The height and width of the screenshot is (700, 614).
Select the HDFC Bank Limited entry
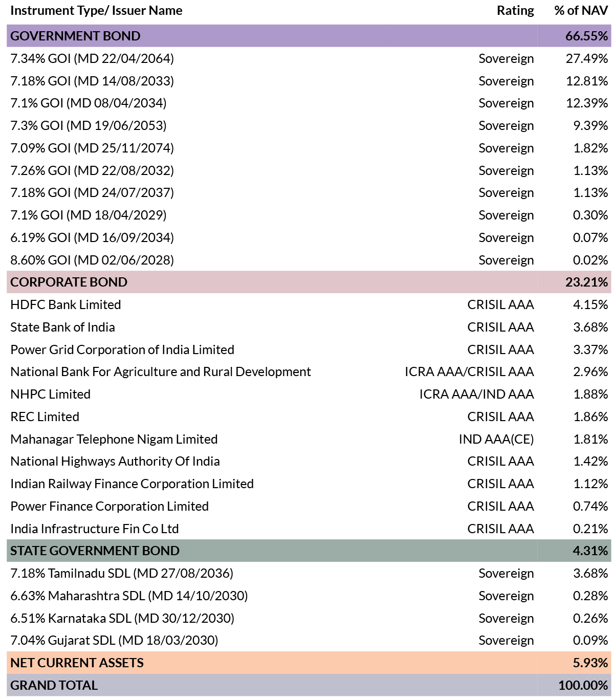pyautogui.click(x=65, y=304)
